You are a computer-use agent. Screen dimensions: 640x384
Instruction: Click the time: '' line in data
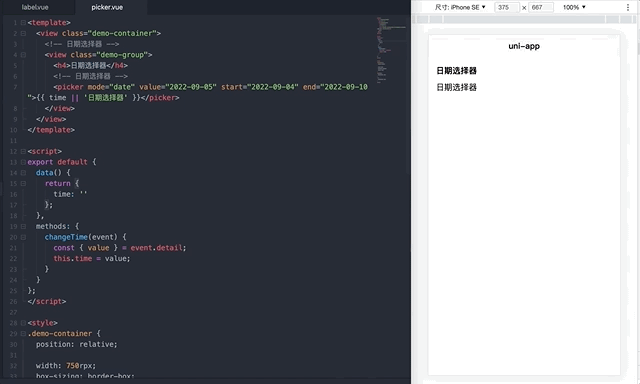[x=70, y=194]
